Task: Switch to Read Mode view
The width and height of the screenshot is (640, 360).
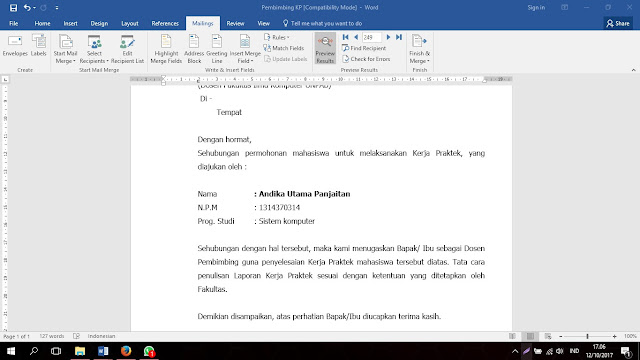Action: [512, 336]
